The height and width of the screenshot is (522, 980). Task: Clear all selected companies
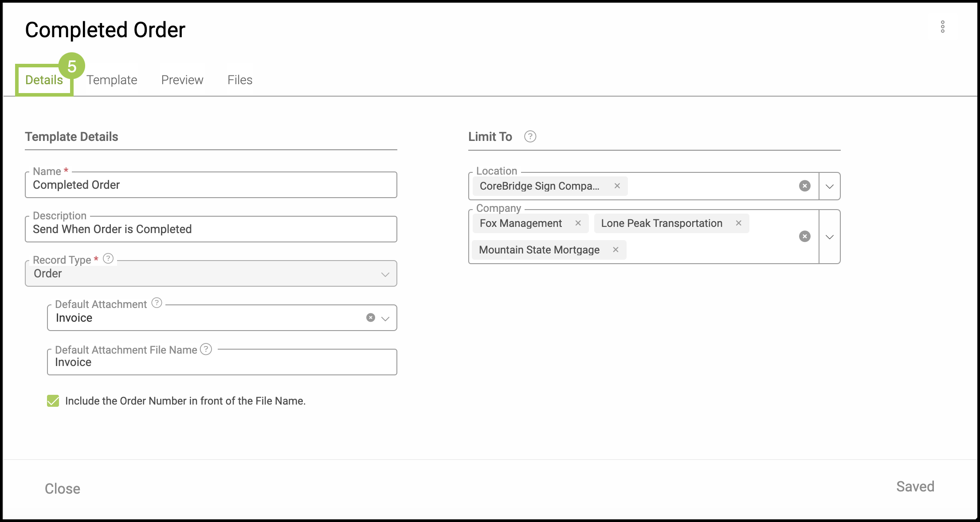(804, 237)
